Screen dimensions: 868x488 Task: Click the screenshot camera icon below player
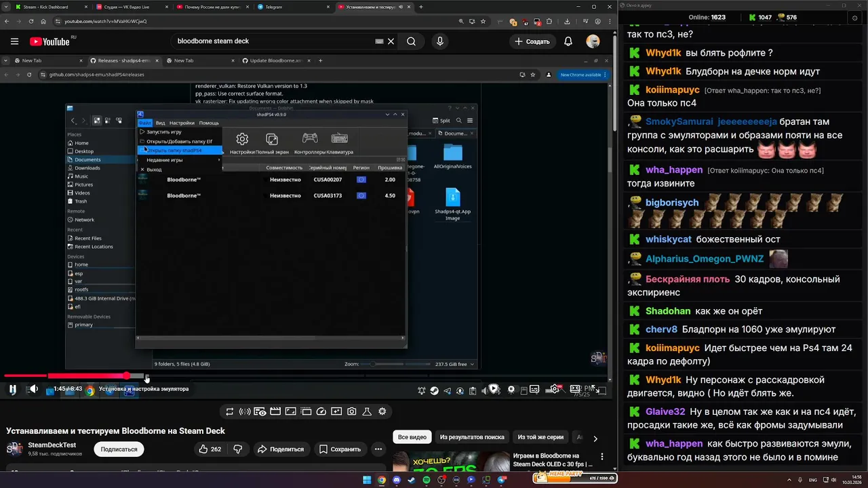[352, 411]
